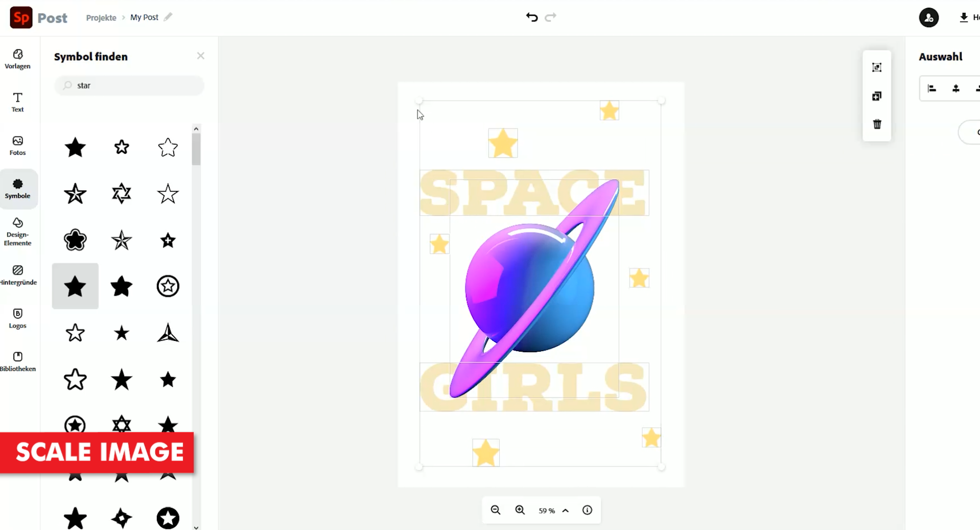Select the highlighted solid star symbol
Screen dimensions: 980x530
(75, 286)
